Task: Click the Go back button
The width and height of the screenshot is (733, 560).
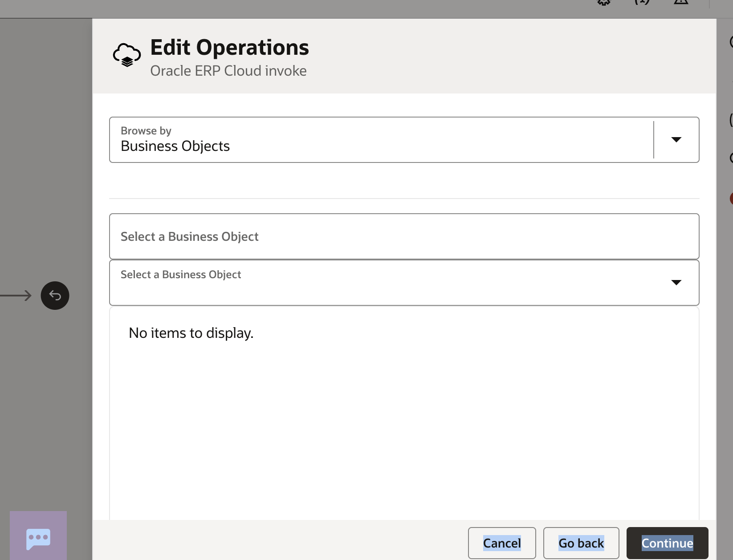Action: [x=581, y=543]
